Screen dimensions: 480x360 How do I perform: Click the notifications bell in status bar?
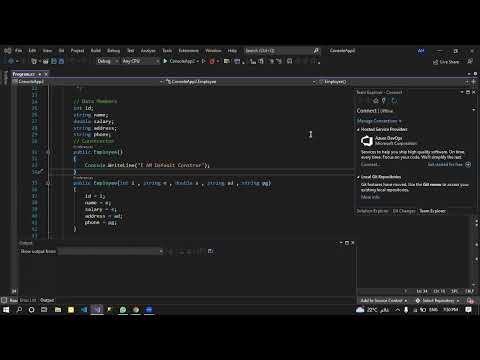click(470, 301)
